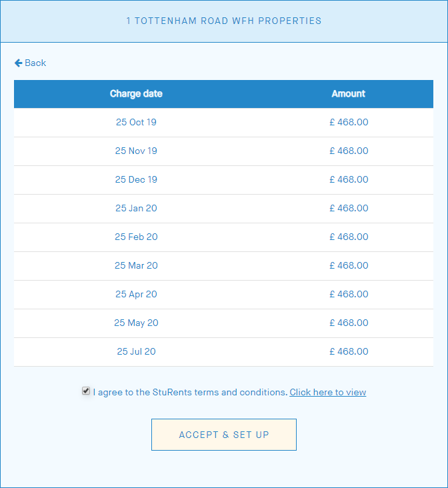Select the 25 Dec 19 charge date
The image size is (448, 488).
coord(136,179)
